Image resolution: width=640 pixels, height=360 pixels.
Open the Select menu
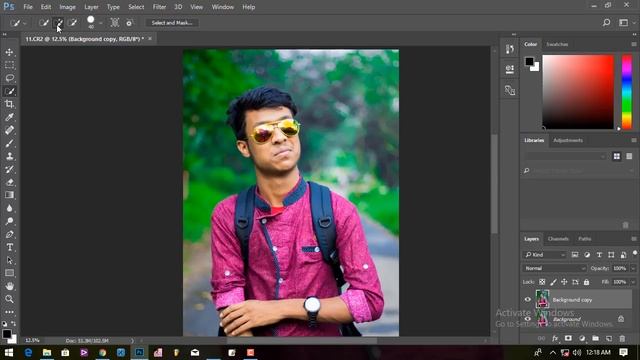(x=136, y=7)
